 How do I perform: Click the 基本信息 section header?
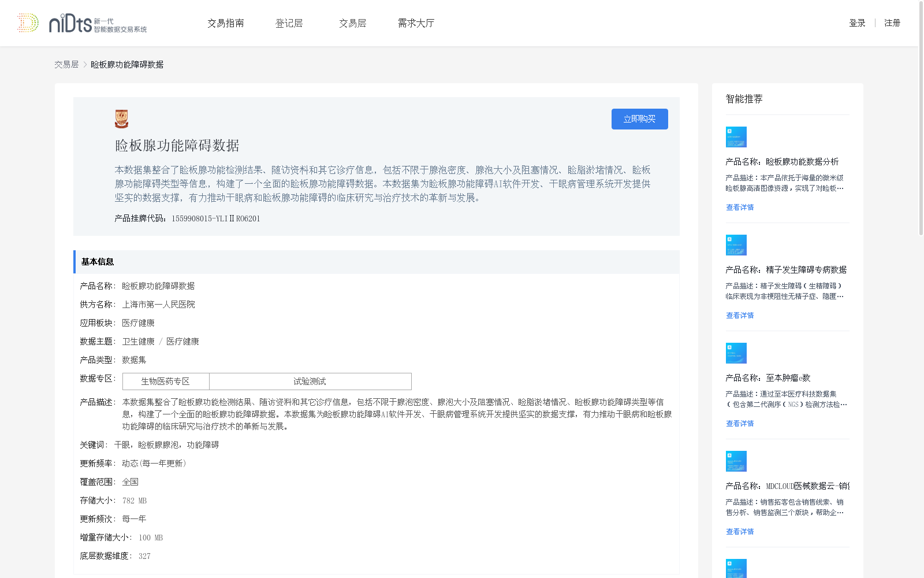(376, 262)
